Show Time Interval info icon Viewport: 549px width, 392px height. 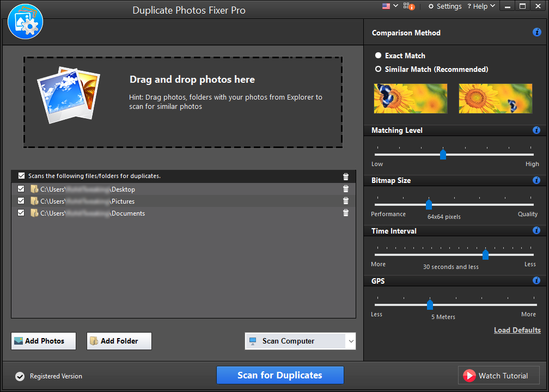tap(536, 230)
